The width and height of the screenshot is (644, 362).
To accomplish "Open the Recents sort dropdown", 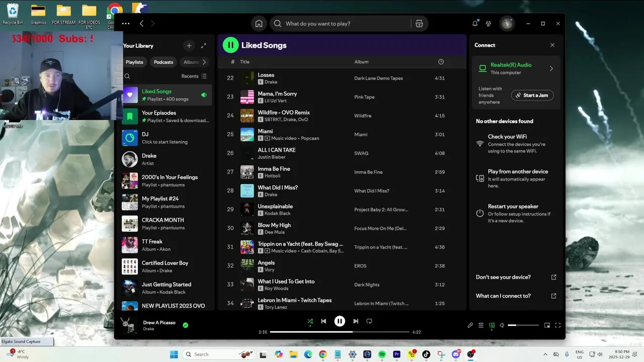I will click(194, 76).
